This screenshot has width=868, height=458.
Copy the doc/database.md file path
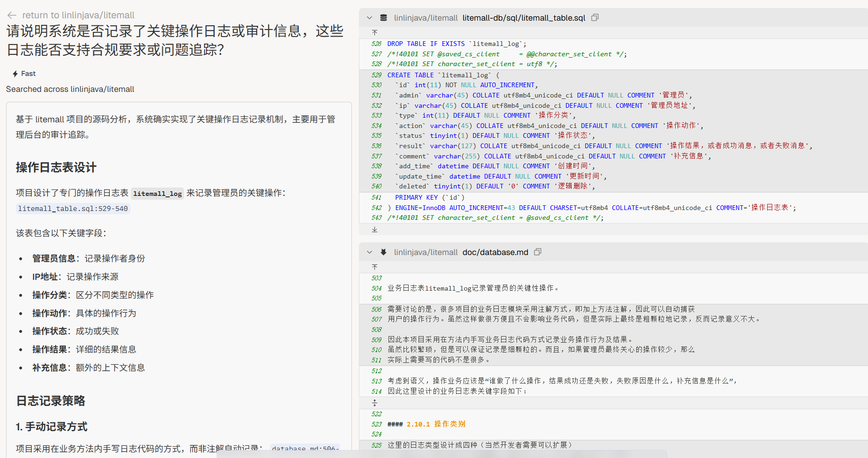[538, 252]
